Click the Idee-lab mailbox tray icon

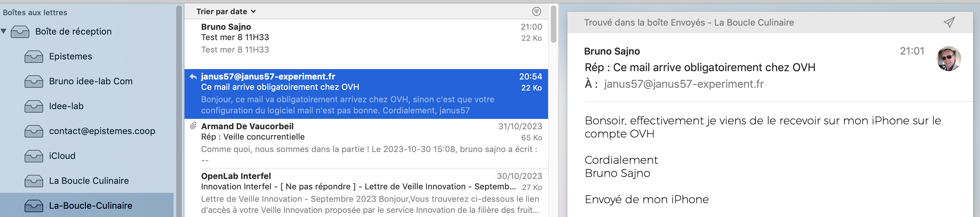click(34, 106)
